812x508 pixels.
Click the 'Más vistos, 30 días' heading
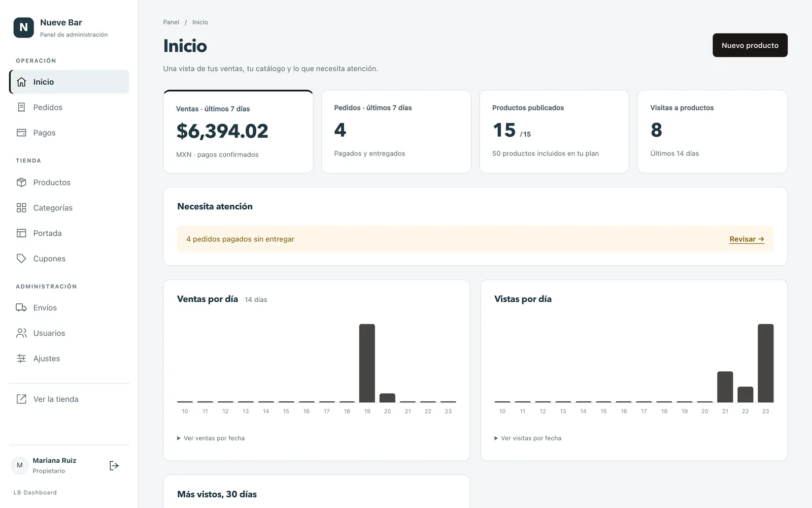[217, 494]
